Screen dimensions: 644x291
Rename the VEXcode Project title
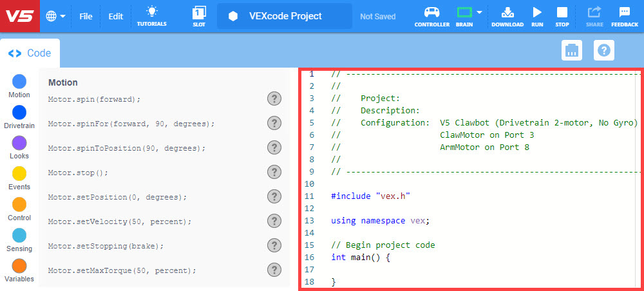coord(285,16)
